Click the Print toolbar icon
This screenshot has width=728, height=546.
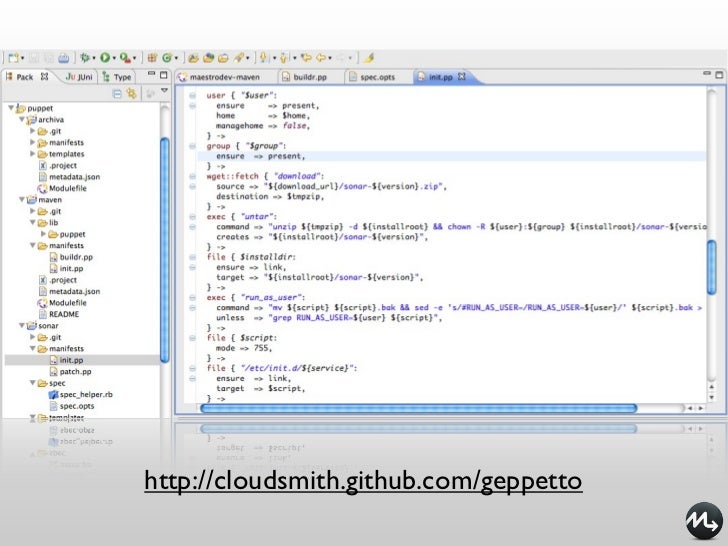[64, 58]
